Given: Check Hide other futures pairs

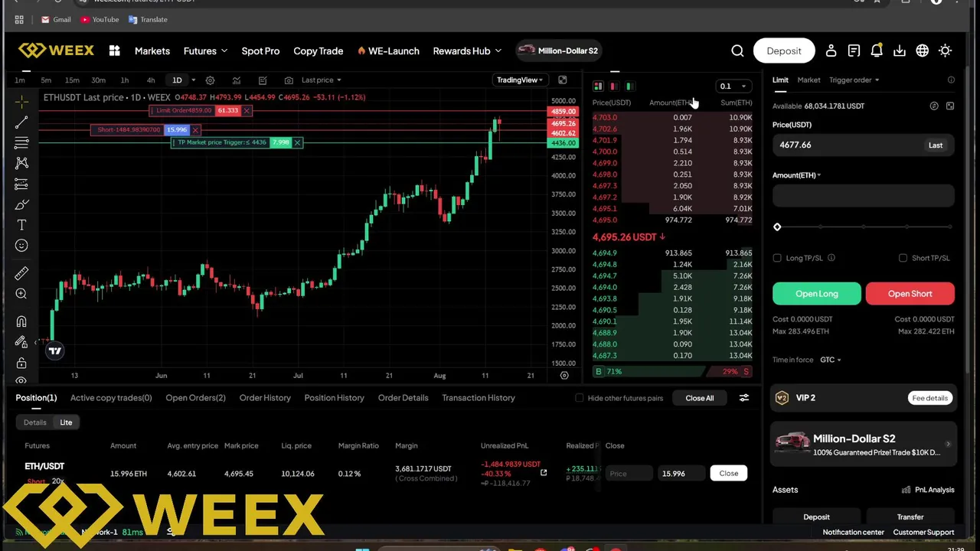Looking at the screenshot, I should 580,398.
